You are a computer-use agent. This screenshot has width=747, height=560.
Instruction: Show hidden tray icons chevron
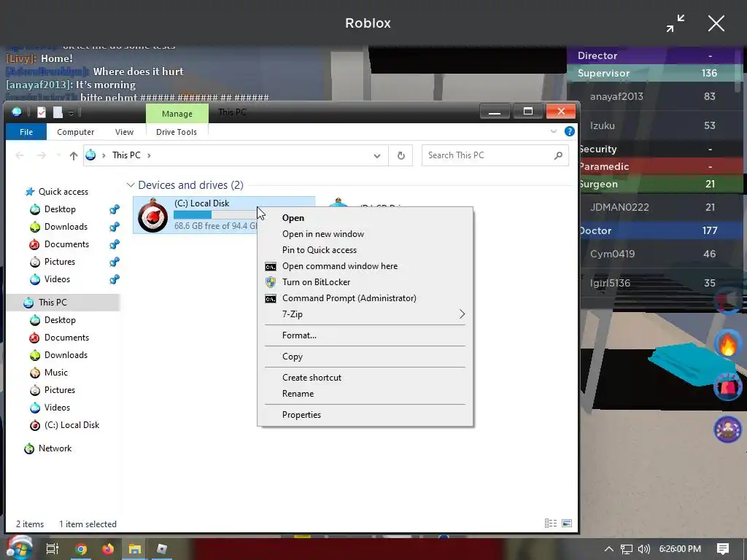[609, 549]
